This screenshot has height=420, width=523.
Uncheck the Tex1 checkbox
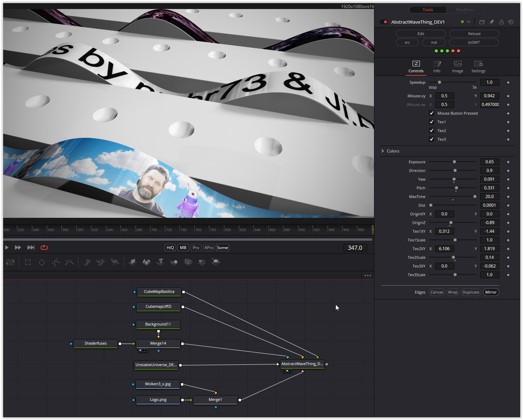tap(432, 122)
